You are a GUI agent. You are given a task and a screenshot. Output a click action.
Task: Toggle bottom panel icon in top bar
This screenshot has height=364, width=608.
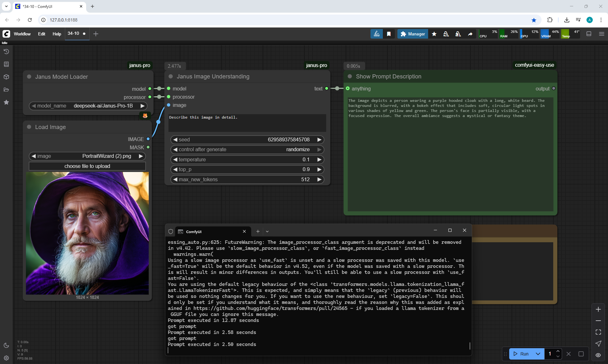pyautogui.click(x=589, y=34)
